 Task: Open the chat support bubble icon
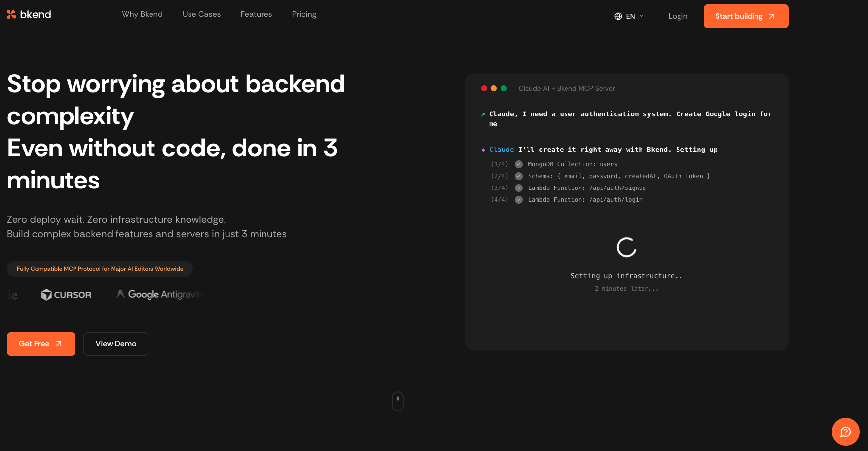click(845, 432)
